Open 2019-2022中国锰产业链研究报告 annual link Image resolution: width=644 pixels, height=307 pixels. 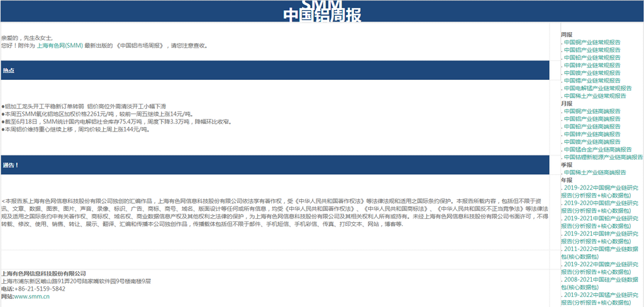[599, 299]
